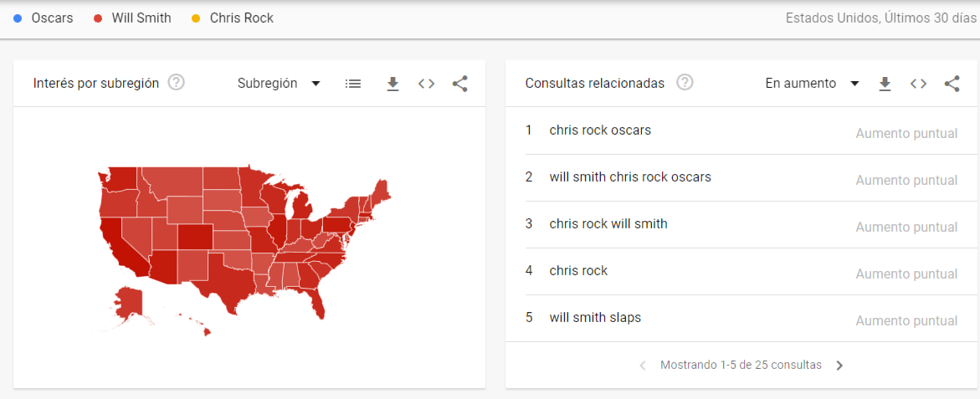
Task: Share the Consultas relacionadas card
Action: [x=952, y=84]
